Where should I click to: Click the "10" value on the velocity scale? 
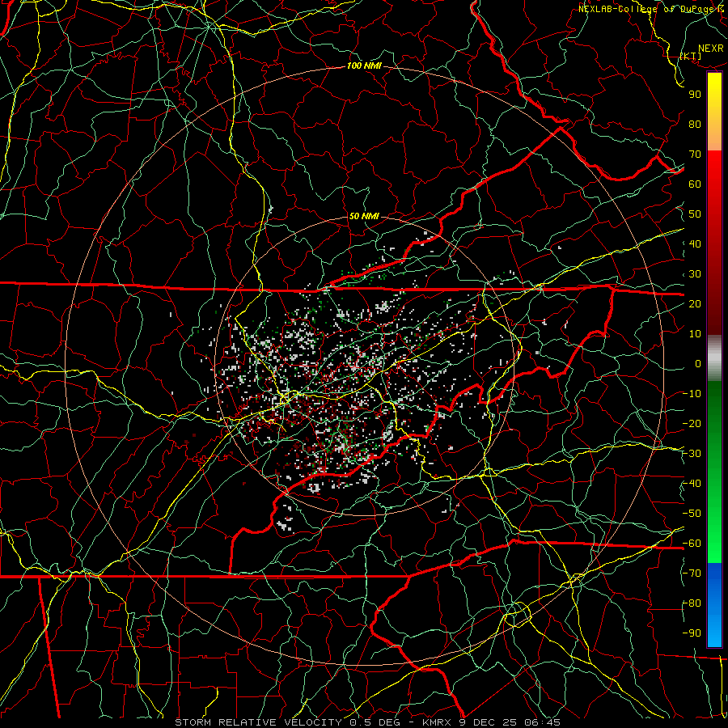(x=695, y=334)
